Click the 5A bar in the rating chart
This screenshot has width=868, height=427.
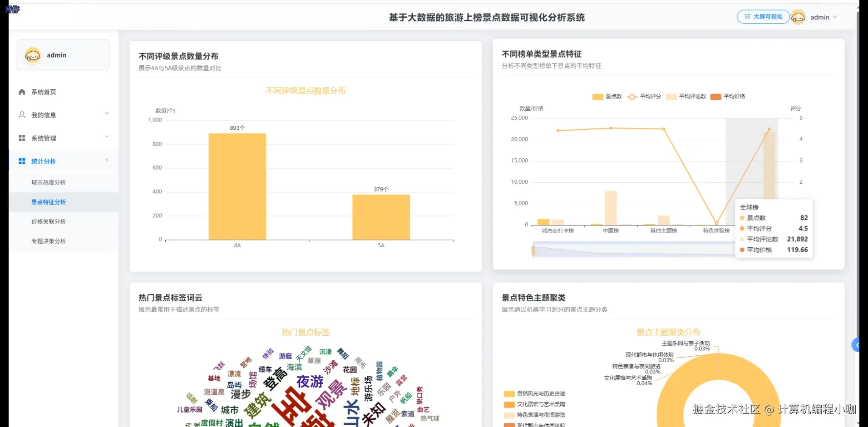(381, 217)
